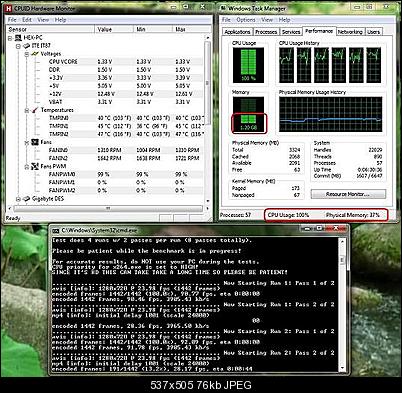The image size is (402, 393).
Task: Click the Task Manager title bar icon
Action: 223,8
